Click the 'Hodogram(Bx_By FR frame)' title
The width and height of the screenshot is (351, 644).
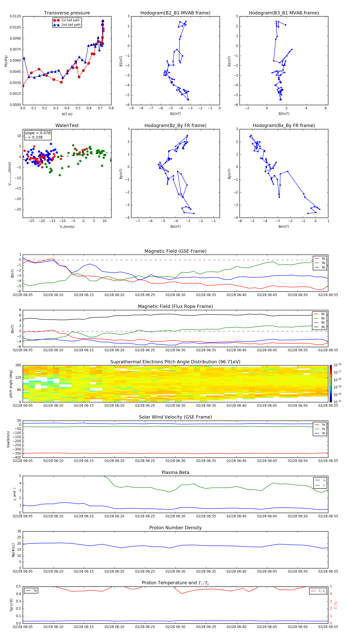tap(284, 125)
